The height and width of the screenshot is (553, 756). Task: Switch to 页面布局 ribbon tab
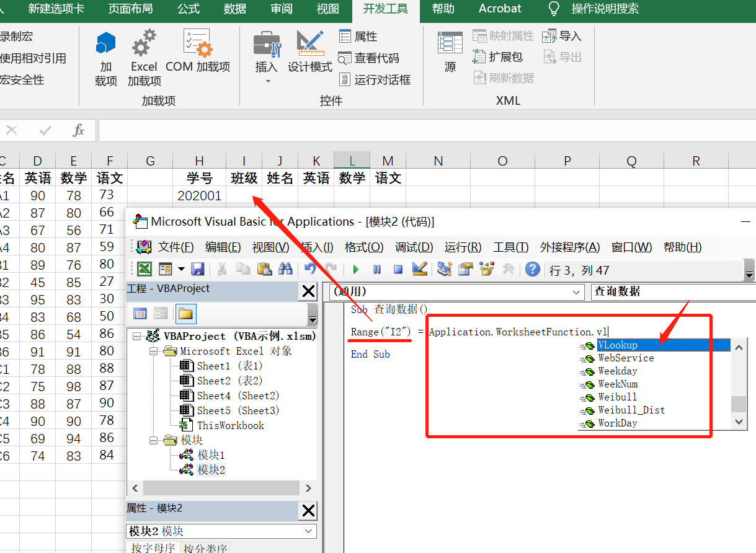point(130,9)
